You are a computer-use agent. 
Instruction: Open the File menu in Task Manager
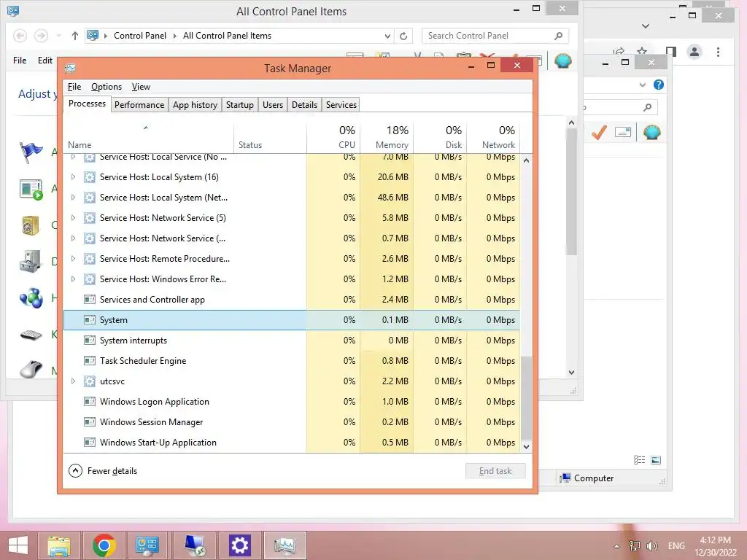tap(74, 87)
